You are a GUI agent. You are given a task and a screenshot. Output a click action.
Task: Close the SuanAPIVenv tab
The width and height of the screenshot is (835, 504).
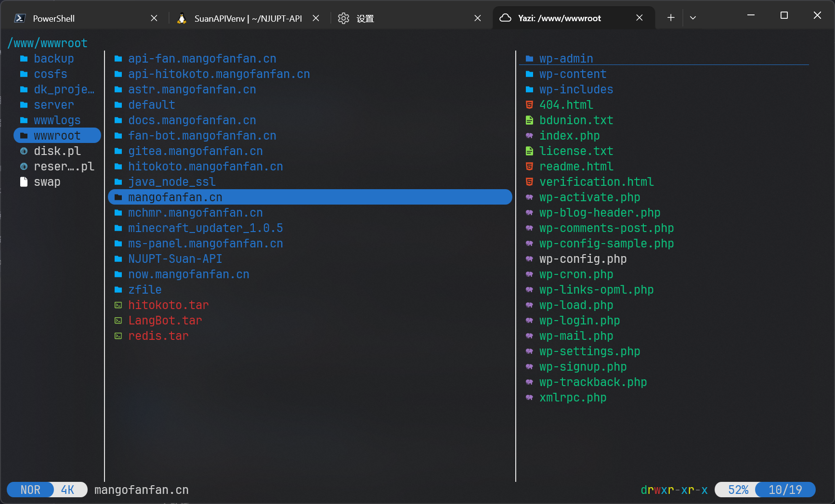coord(316,18)
